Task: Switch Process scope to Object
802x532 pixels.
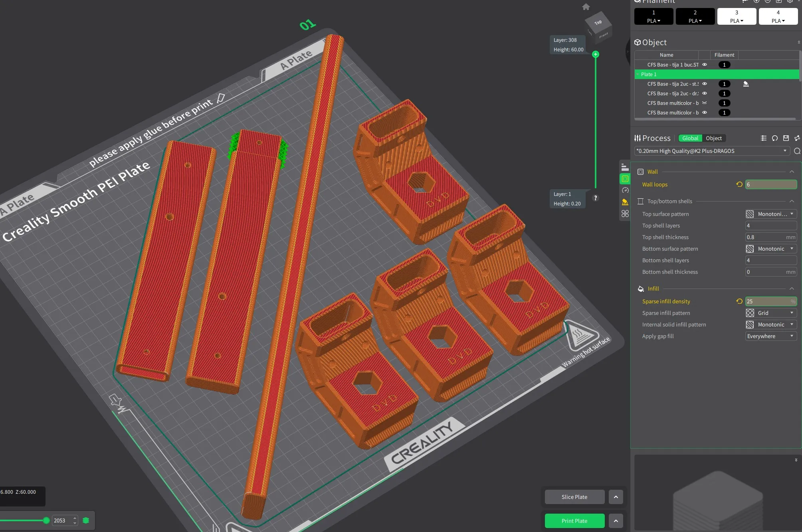Action: pyautogui.click(x=714, y=138)
